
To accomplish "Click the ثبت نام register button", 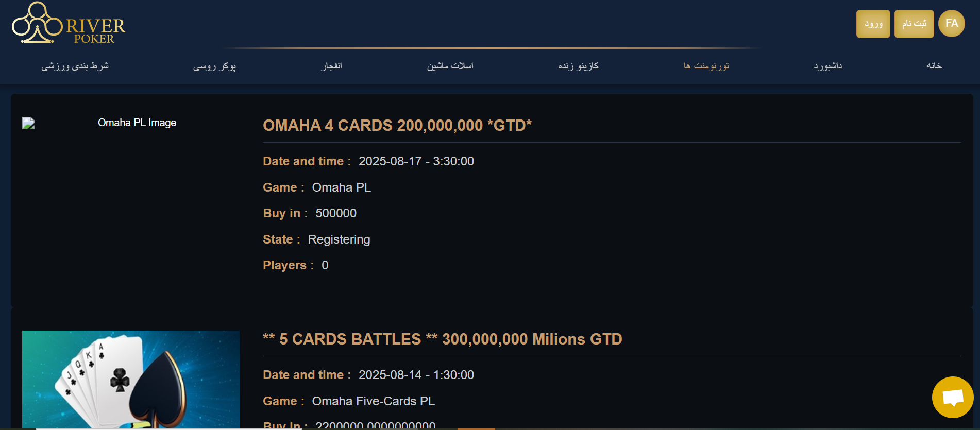I will coord(914,24).
